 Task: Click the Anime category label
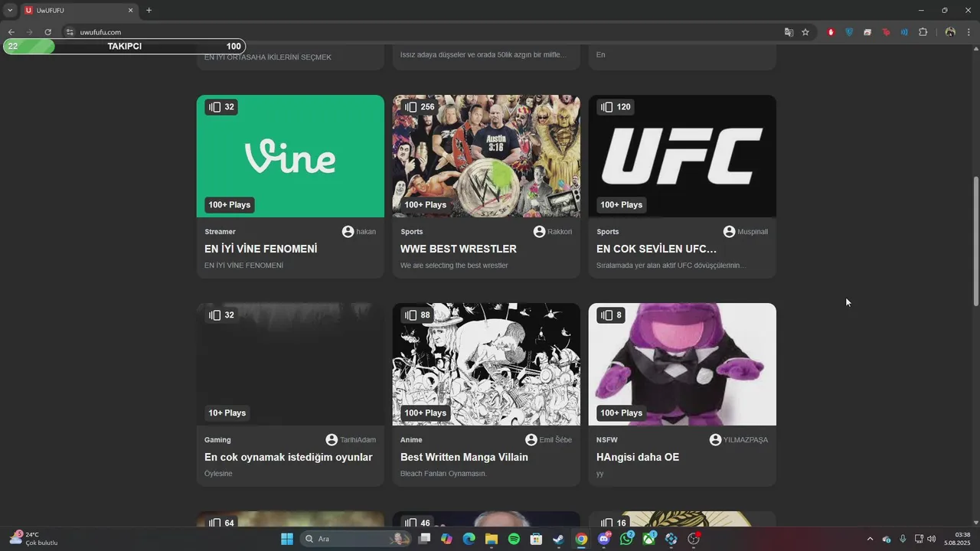tap(411, 440)
